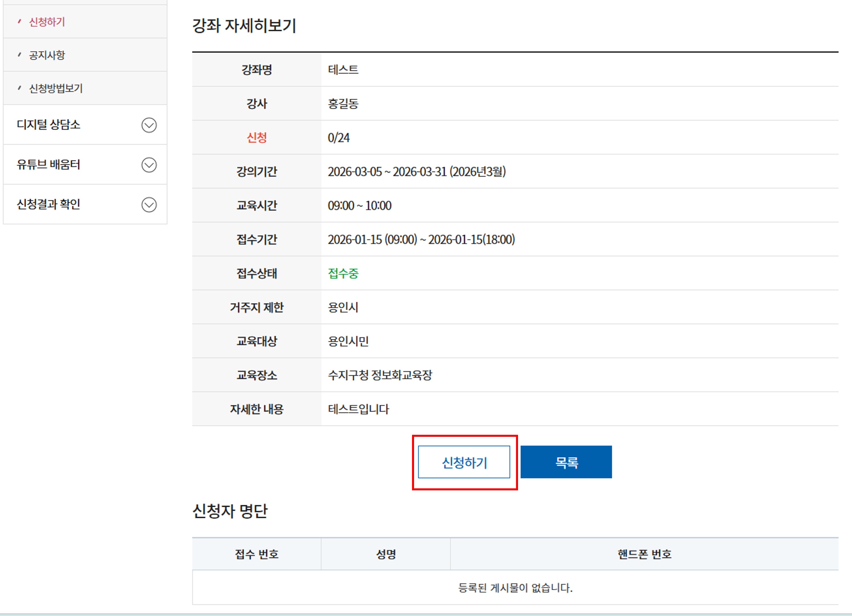Click the 신청하기 button below the table
The height and width of the screenshot is (616, 852).
[x=464, y=462]
